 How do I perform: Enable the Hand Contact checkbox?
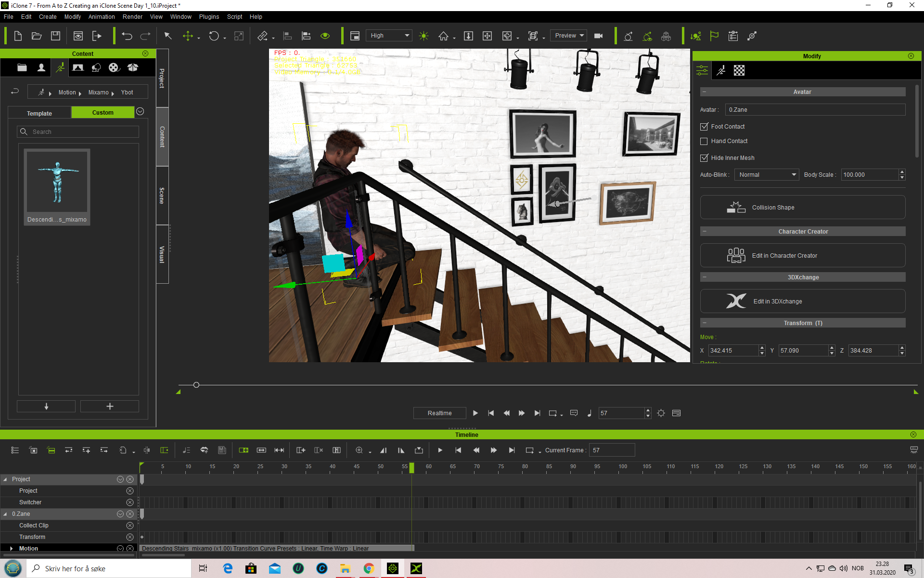[704, 141]
